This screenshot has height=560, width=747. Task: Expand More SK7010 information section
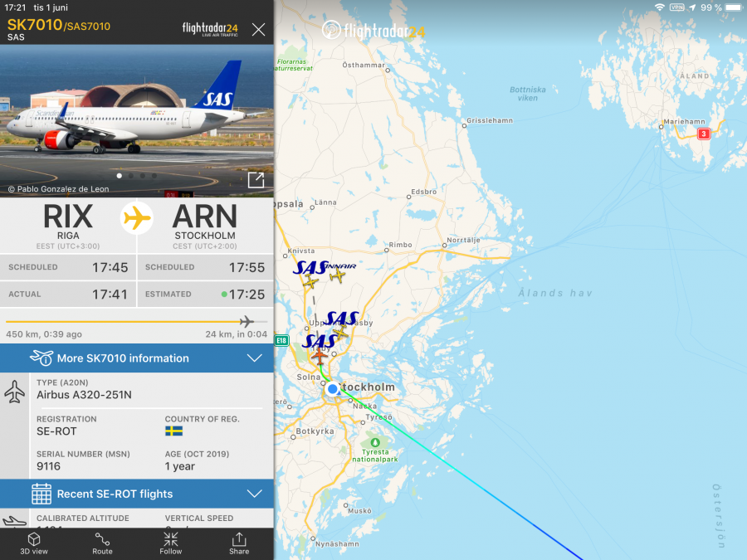pos(137,358)
